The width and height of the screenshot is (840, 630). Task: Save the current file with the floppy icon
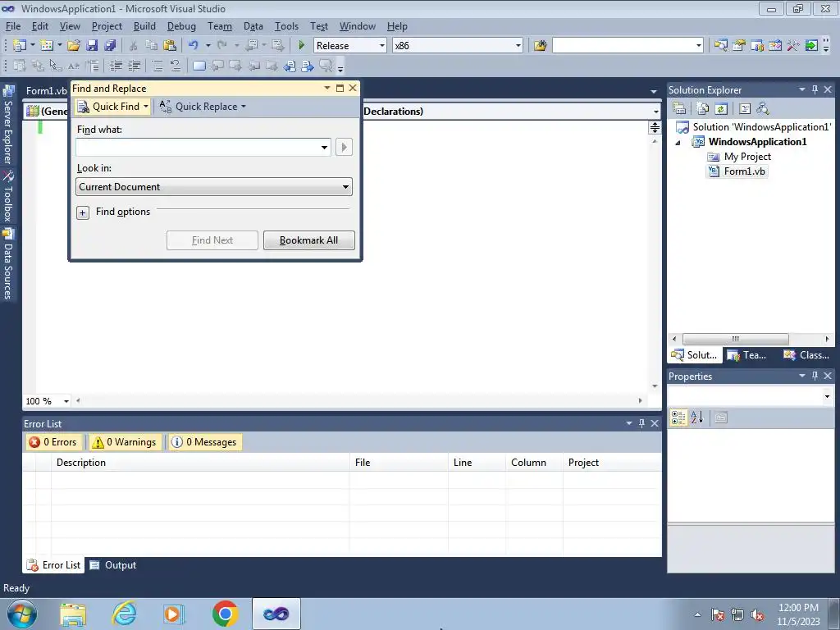pyautogui.click(x=92, y=46)
